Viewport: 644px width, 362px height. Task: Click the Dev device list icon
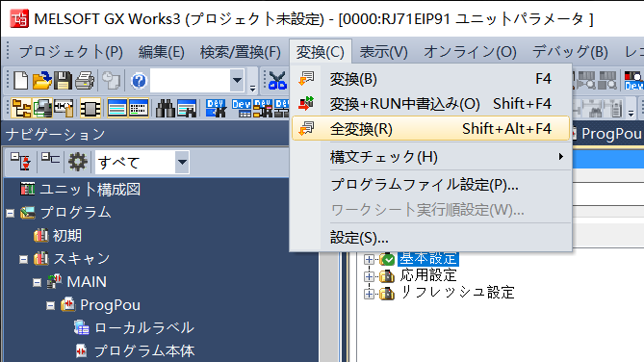(x=242, y=109)
